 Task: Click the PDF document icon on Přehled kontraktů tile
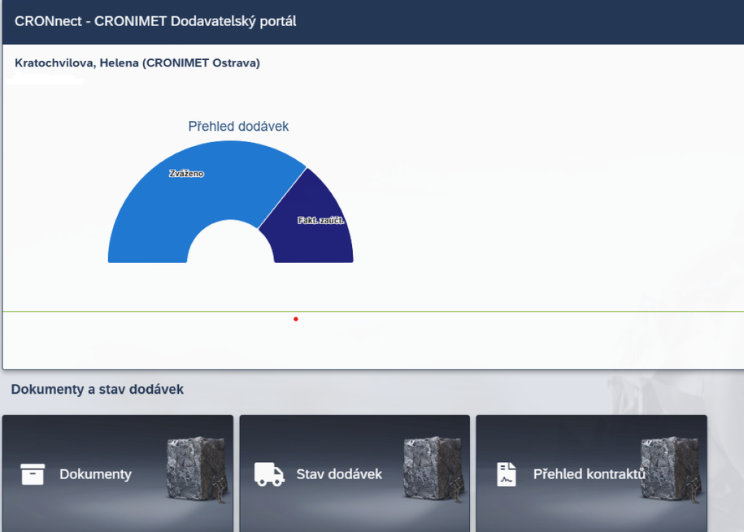tap(507, 474)
